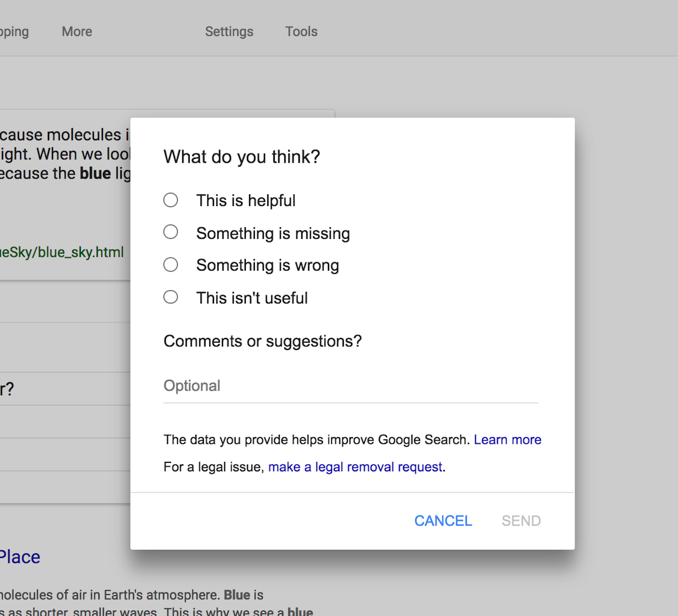Open the More search menu
This screenshot has width=678, height=616.
pos(77,32)
